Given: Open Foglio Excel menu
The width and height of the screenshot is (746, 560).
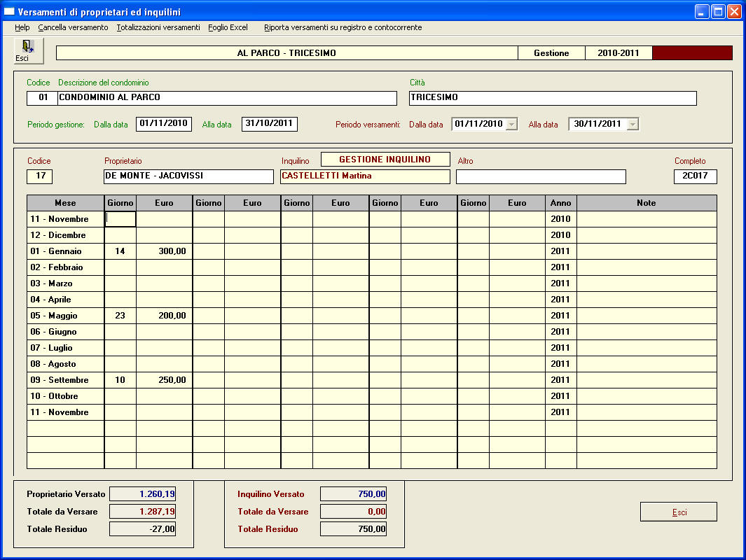Looking at the screenshot, I should pyautogui.click(x=228, y=27).
